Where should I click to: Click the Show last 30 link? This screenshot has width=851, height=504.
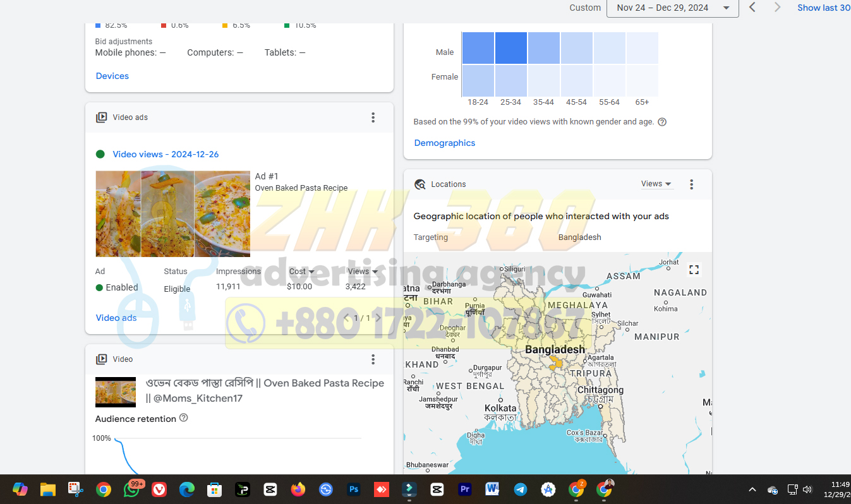(824, 8)
